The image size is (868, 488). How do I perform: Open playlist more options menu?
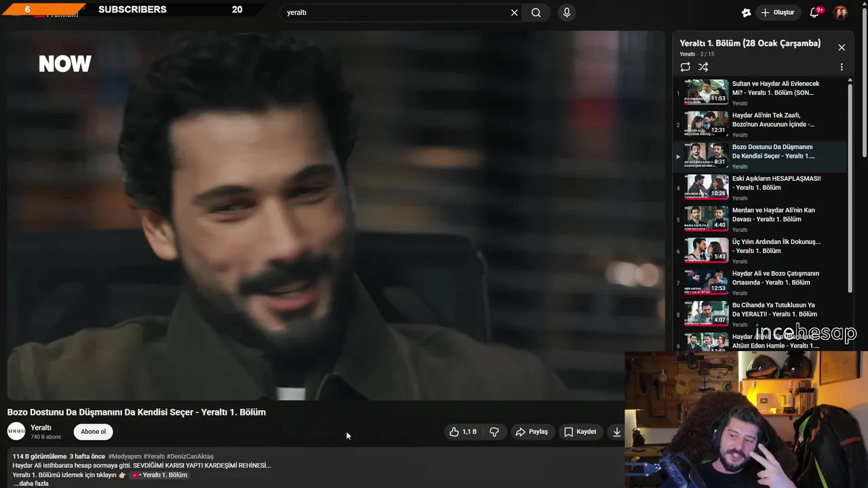(x=842, y=67)
